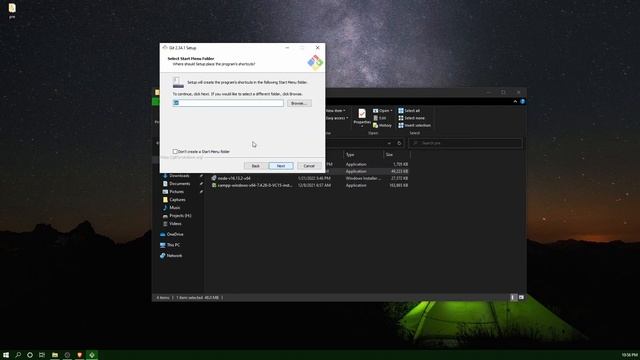Click Select none in File Explorer ribbon
This screenshot has height=360, width=640.
tap(411, 118)
